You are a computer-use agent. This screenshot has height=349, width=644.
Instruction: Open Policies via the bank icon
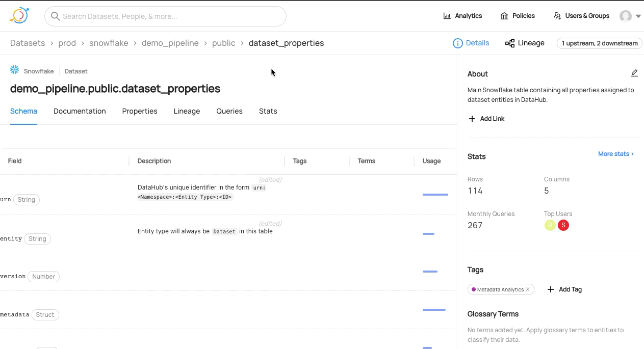point(504,16)
